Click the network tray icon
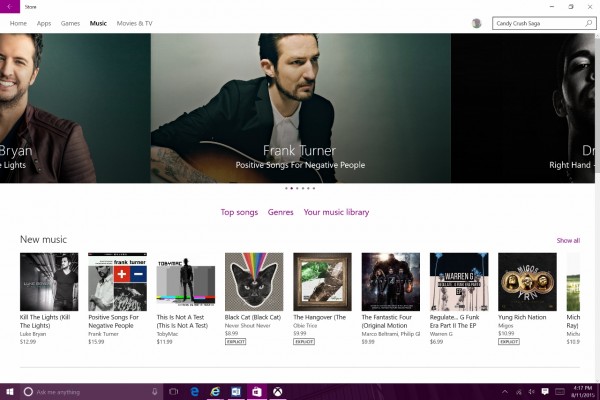The image size is (600, 400). 519,392
